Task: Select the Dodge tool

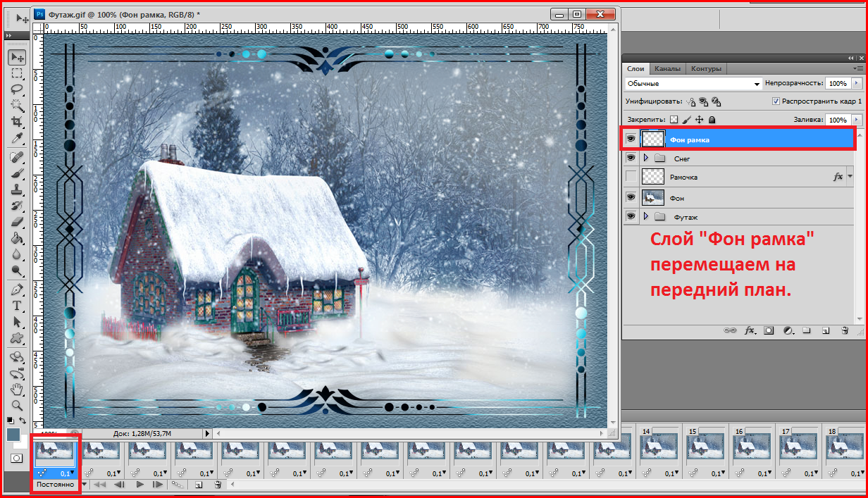Action: tap(17, 270)
